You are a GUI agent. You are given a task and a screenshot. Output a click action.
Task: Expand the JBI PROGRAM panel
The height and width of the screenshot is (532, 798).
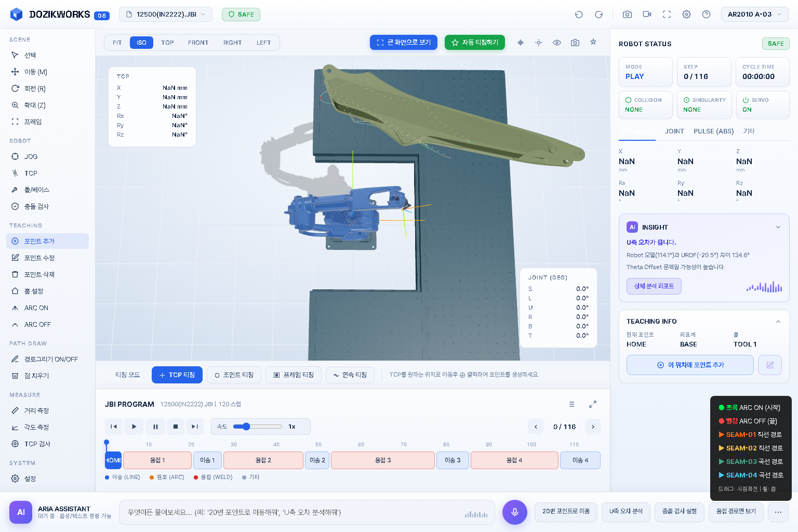point(592,404)
